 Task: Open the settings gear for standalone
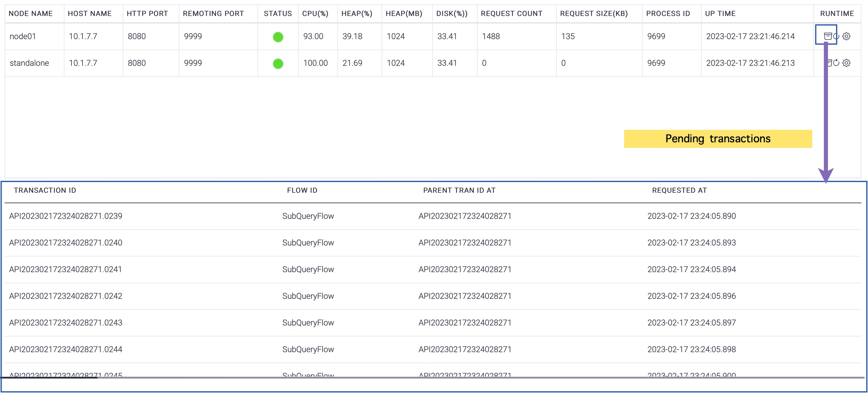847,63
